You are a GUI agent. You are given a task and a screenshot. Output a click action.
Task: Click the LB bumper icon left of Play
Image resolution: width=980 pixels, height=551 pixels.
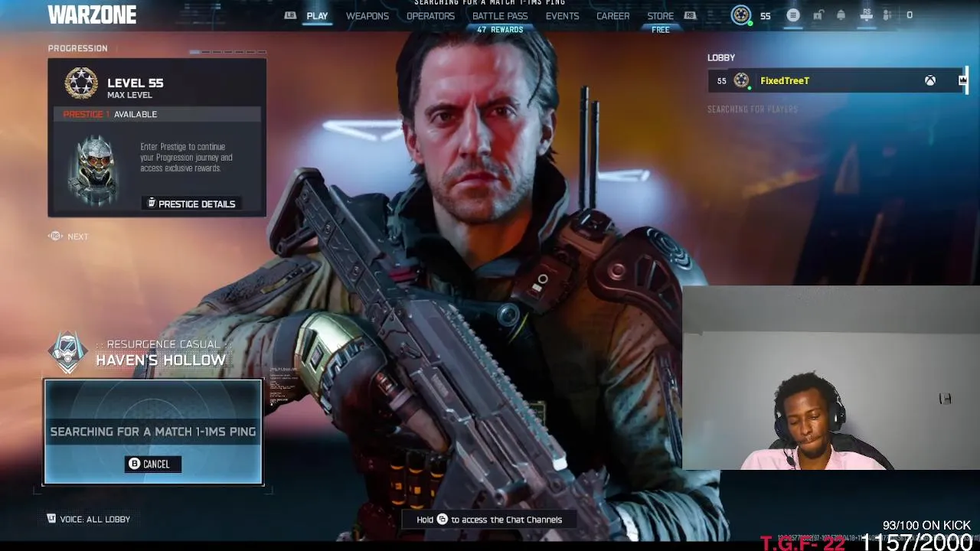point(290,15)
